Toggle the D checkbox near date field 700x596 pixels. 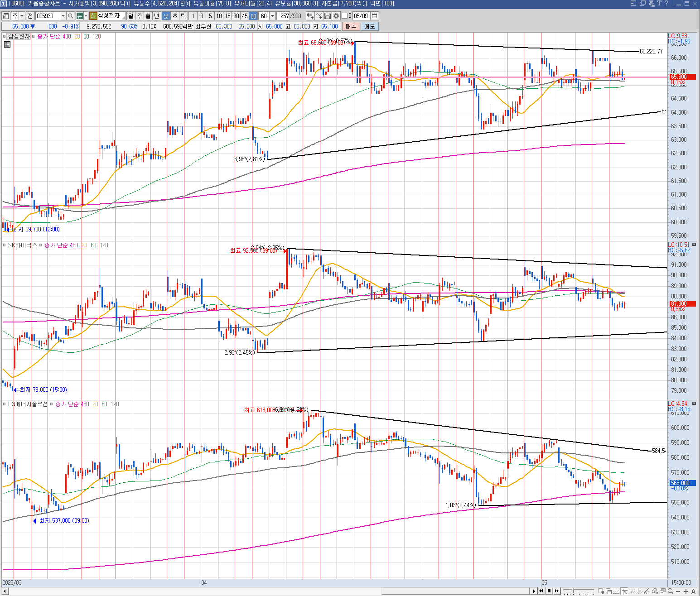point(344,16)
